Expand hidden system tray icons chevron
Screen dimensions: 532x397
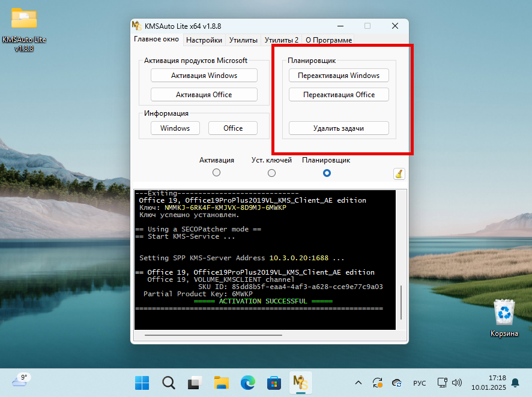click(x=358, y=383)
